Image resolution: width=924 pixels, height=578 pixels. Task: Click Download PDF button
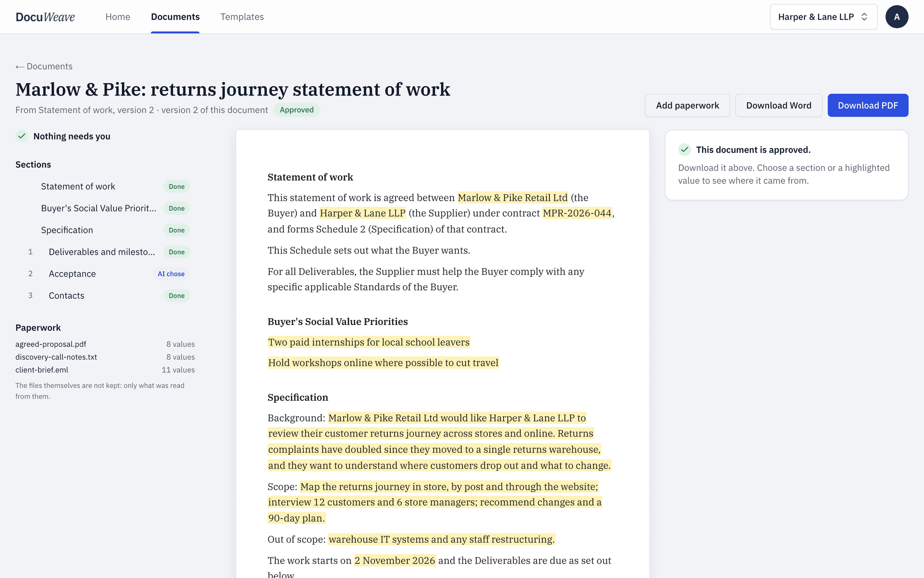coord(868,105)
